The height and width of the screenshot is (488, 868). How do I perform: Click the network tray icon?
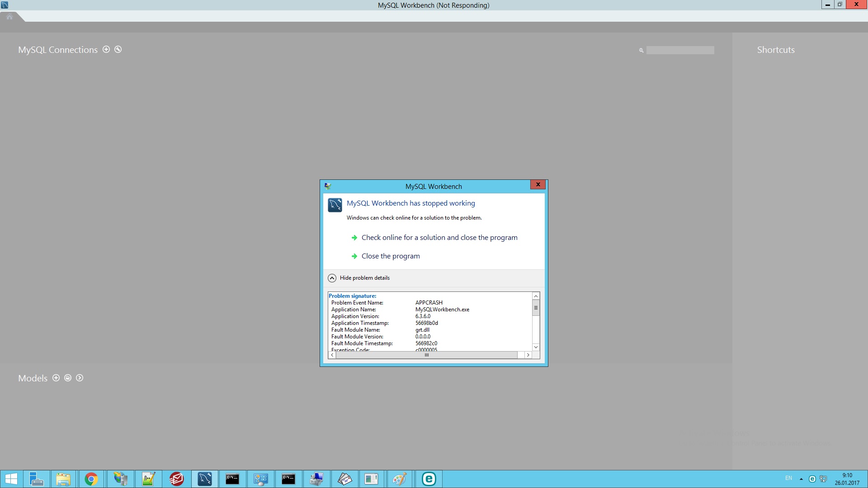tap(823, 479)
